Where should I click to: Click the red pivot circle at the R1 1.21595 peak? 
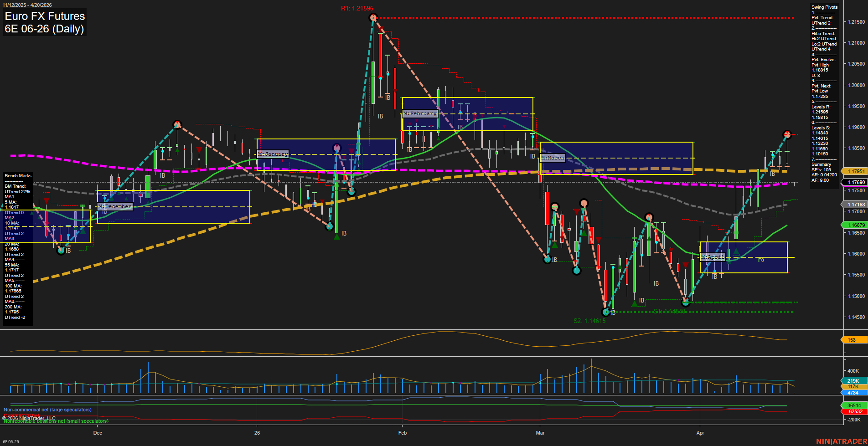pos(373,17)
